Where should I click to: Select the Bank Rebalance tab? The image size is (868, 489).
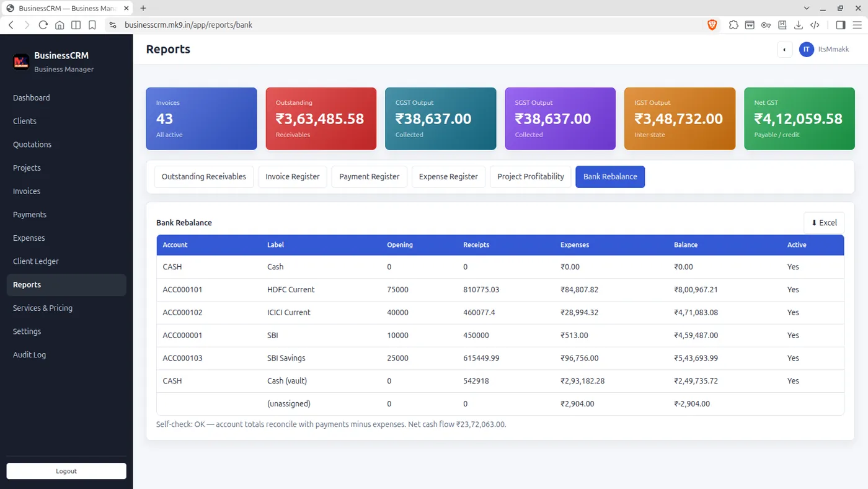610,177
